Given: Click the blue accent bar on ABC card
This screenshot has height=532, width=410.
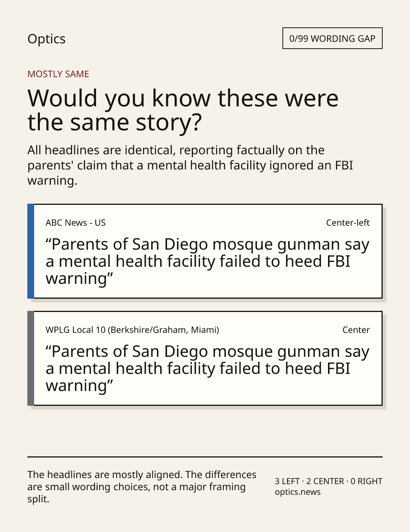Looking at the screenshot, I should 31,251.
